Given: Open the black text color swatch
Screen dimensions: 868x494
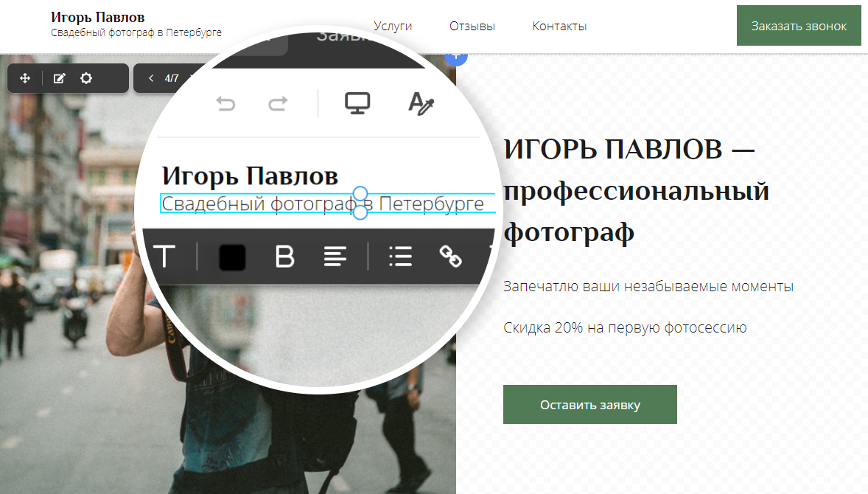Looking at the screenshot, I should (233, 257).
